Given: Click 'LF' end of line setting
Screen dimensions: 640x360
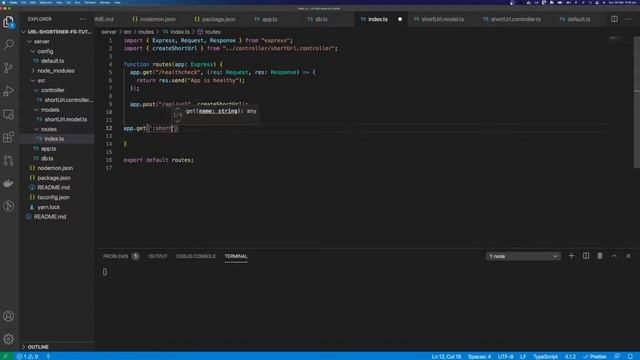Looking at the screenshot, I should click(x=523, y=356).
